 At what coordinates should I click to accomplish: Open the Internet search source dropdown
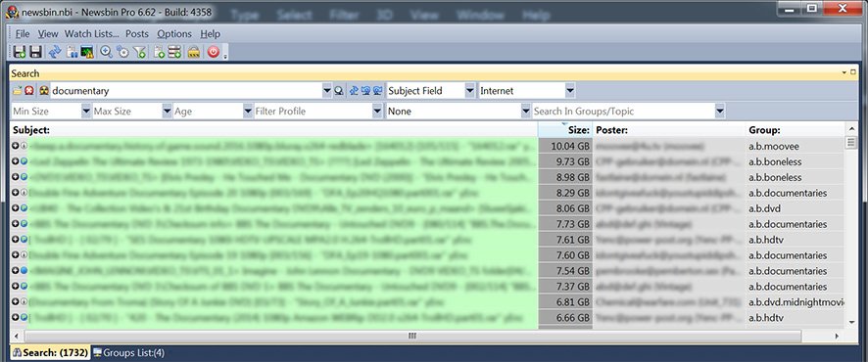tap(569, 91)
